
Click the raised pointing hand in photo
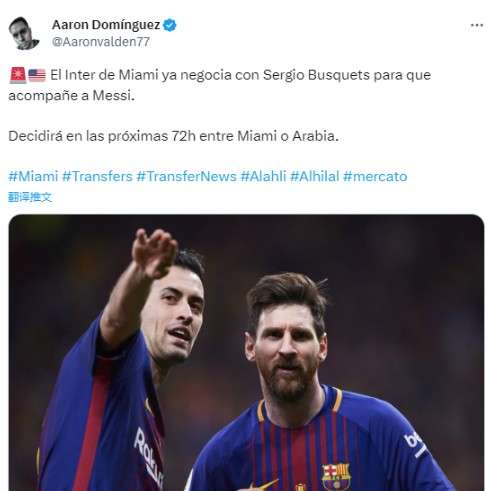pos(154,252)
